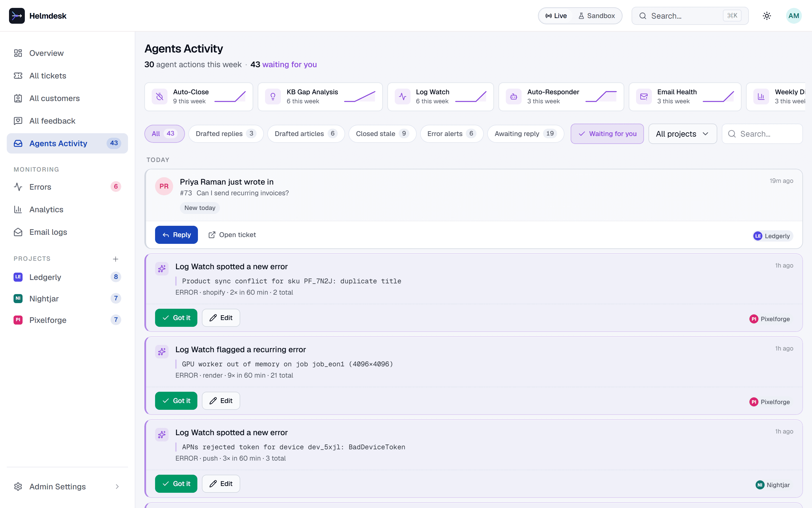Select the Closed stale filter tab
The image size is (812, 508).
382,134
